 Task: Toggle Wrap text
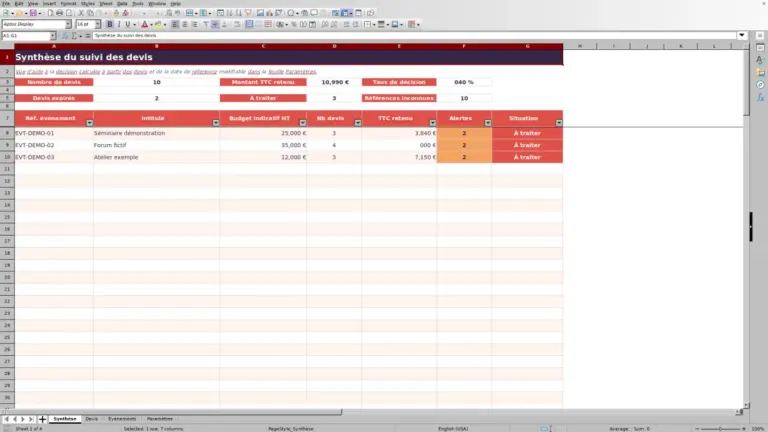(x=237, y=24)
